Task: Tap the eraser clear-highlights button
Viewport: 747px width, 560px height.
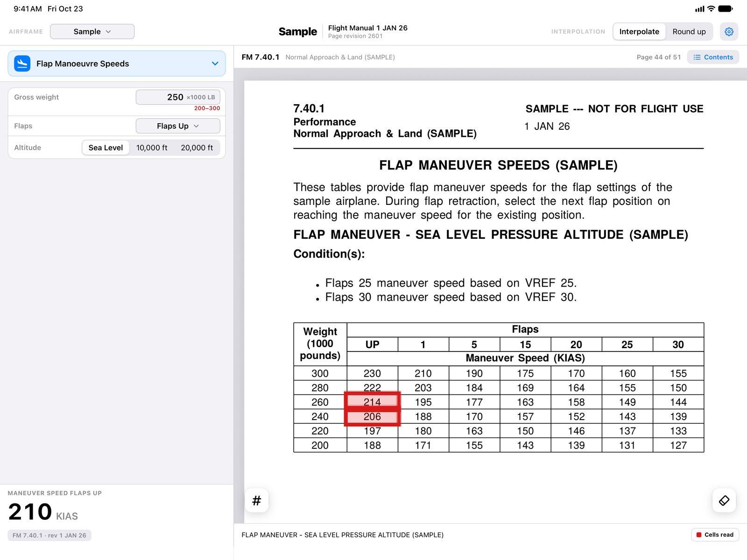Action: (724, 501)
